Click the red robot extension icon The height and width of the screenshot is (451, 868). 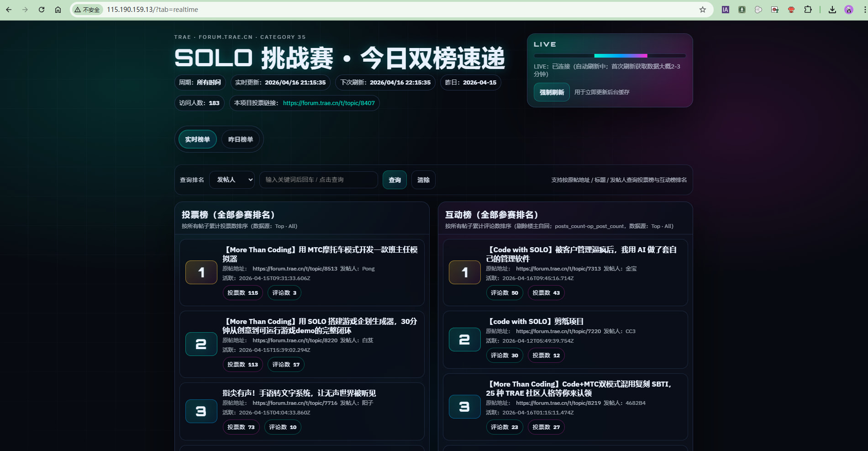click(x=791, y=10)
